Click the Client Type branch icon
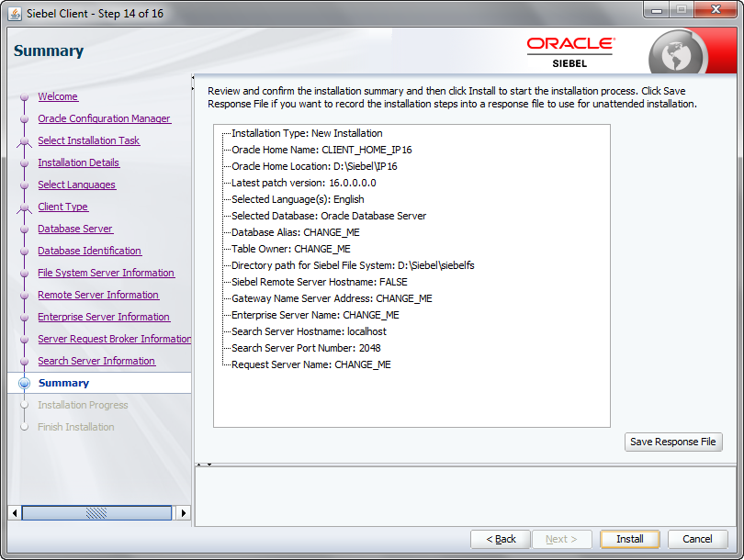This screenshot has width=744, height=560. pos(24,208)
